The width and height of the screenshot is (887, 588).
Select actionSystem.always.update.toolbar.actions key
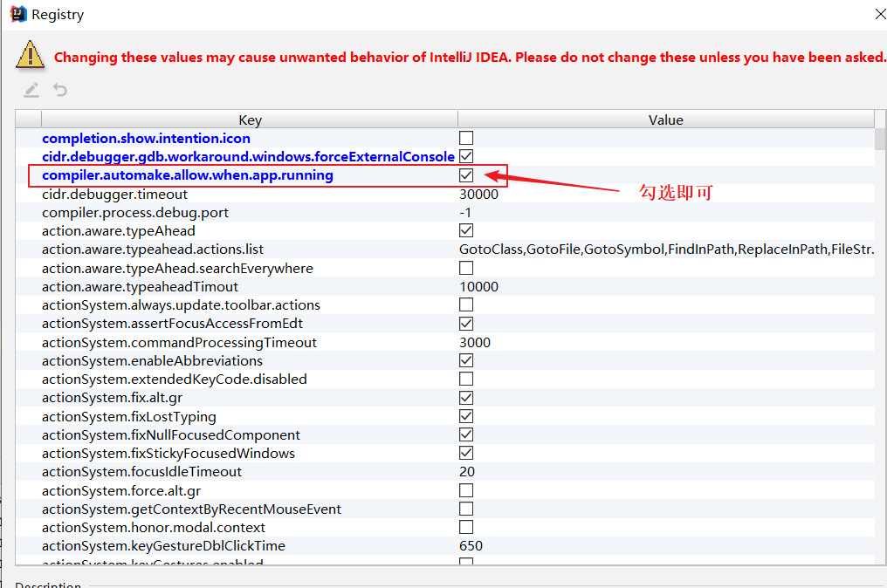pyautogui.click(x=181, y=304)
